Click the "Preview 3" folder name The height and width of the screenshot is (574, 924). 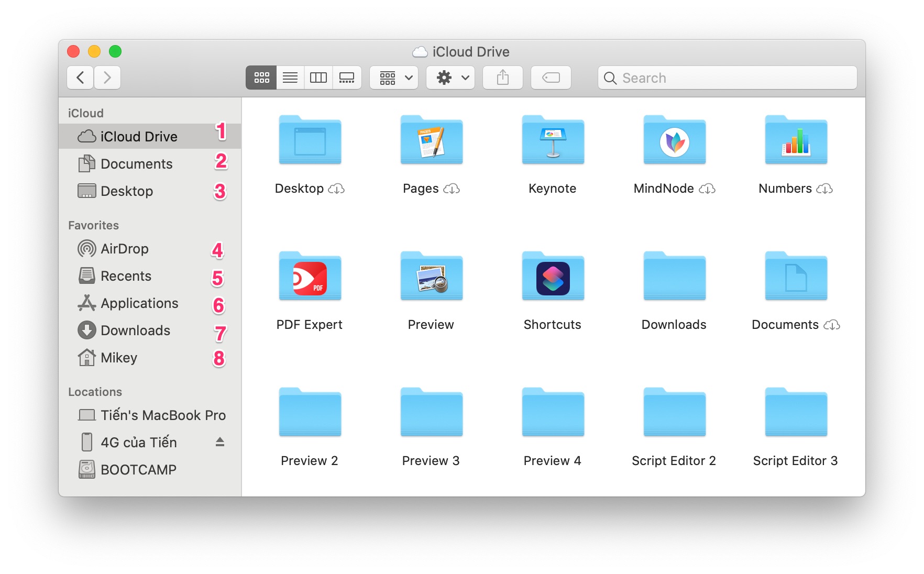tap(431, 461)
